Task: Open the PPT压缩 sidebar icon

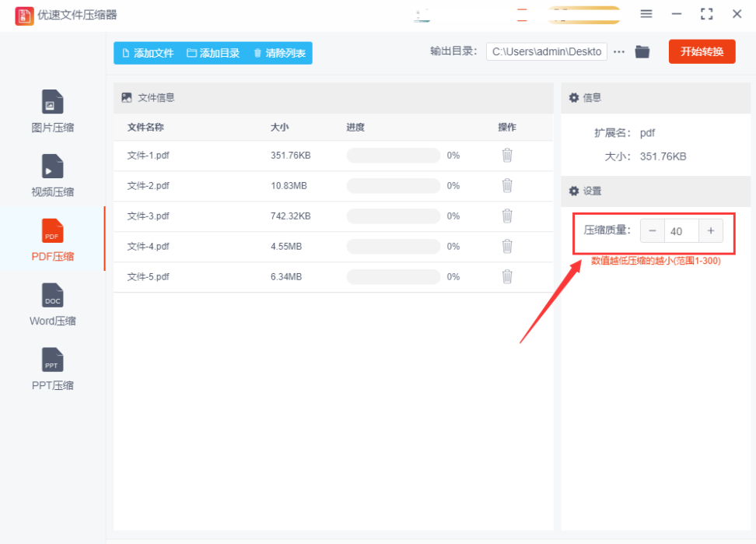Action: (52, 360)
